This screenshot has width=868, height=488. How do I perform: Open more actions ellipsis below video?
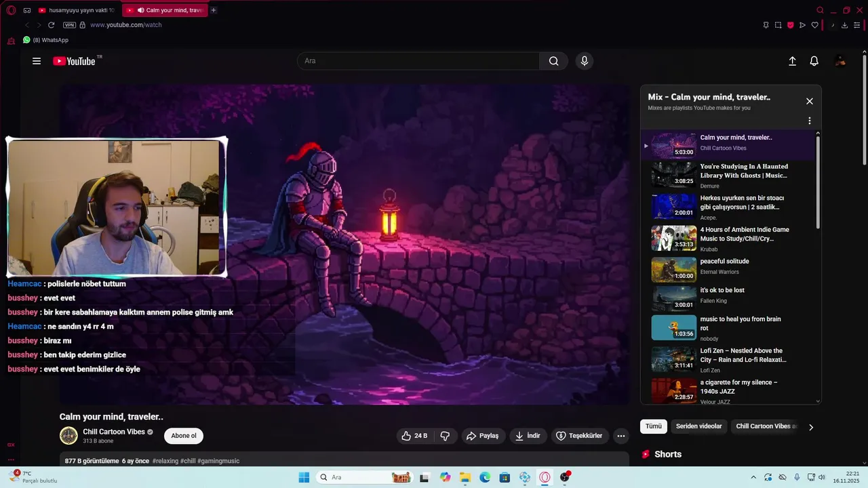(x=620, y=436)
